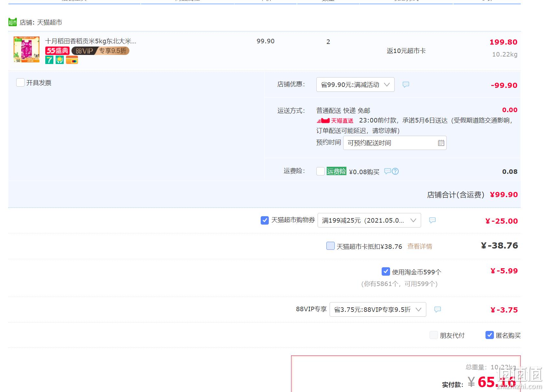Image resolution: width=545 pixels, height=392 pixels.
Task: Click the 55盛典 promotion badge
Action: coord(57,51)
